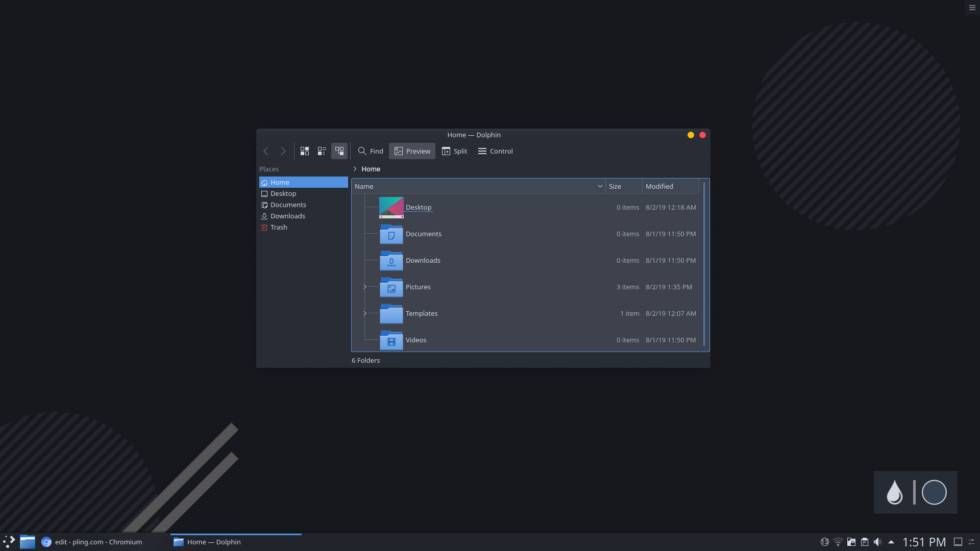Open the updates notifier tray icon
This screenshot has height=551, width=980.
coord(825,542)
